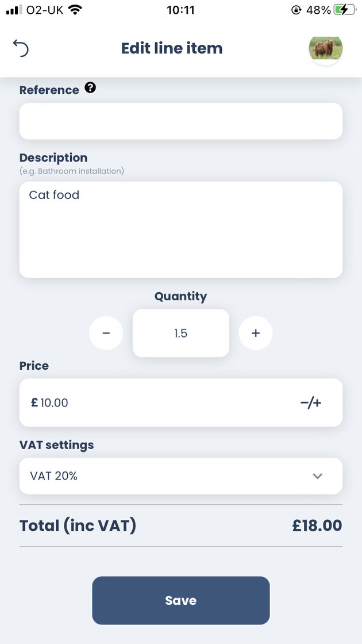This screenshot has width=362, height=644.
Task: Tap the Total (inc VAT) amount £18.00
Action: 317,526
